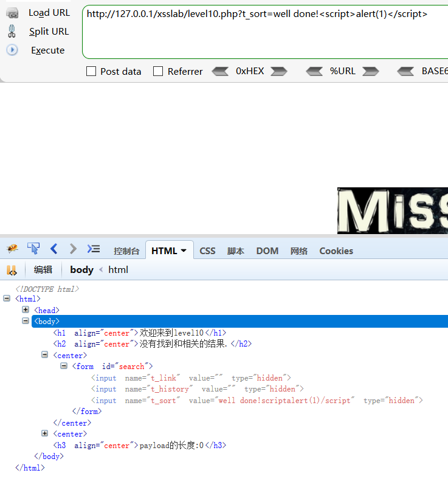This screenshot has width=448, height=487.
Task: Click the Load URL label
Action: point(49,13)
